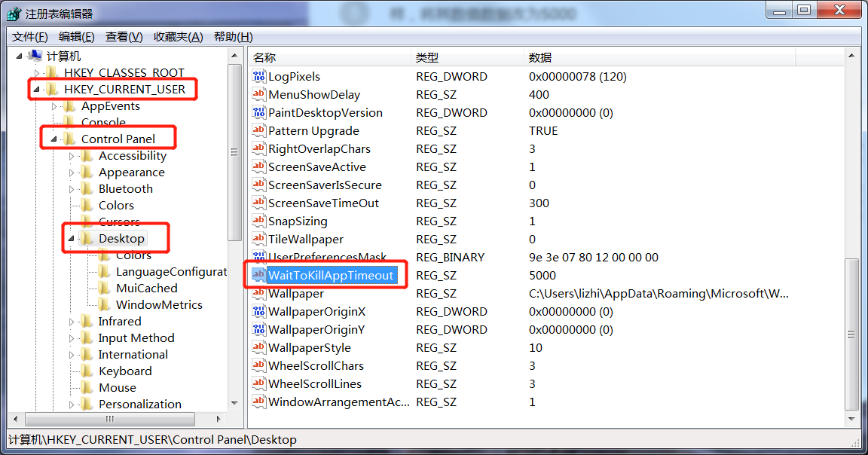Click the WindowArrangementActive string icon
This screenshot has width=868, height=455.
[x=258, y=402]
